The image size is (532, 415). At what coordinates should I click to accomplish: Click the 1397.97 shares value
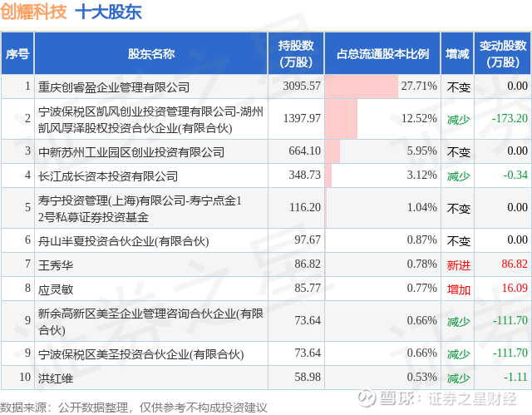[302, 118]
